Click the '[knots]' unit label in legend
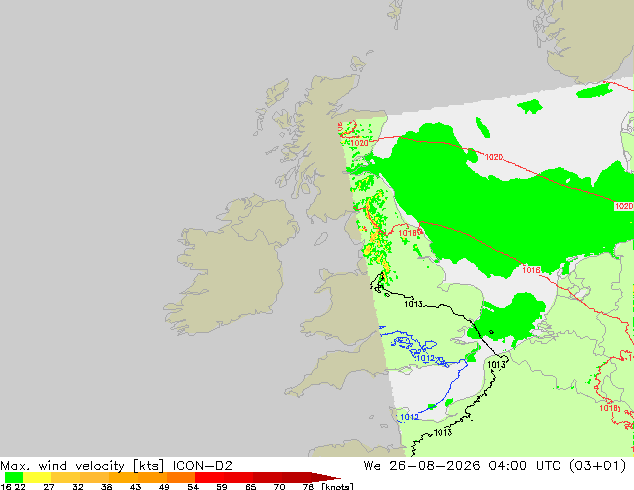The image size is (634, 490). click(x=337, y=486)
